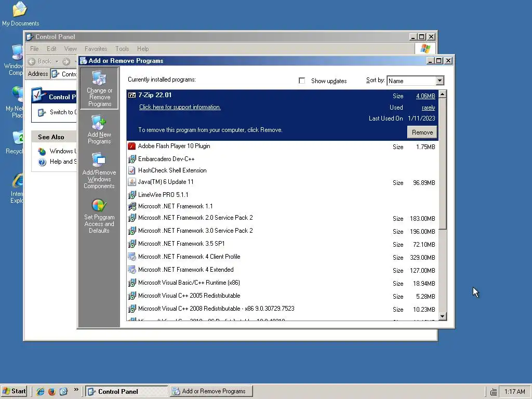The width and height of the screenshot is (532, 399).
Task: Click the 4.06MB size link
Action: point(425,96)
